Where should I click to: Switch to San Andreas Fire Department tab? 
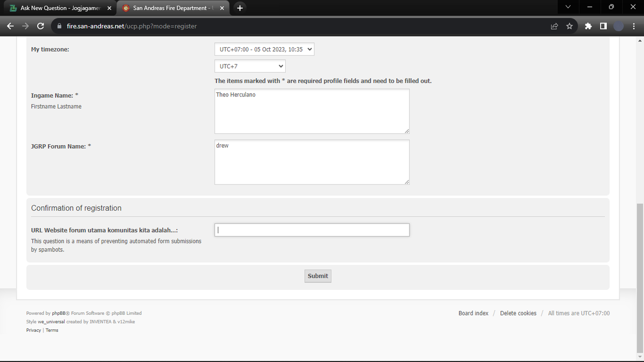pyautogui.click(x=173, y=8)
